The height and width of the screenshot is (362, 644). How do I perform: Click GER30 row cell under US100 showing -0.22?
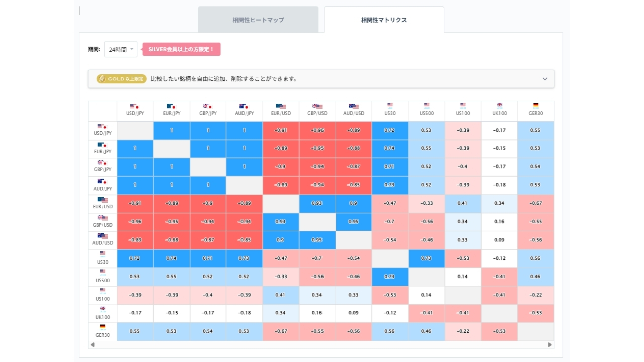[463, 331]
